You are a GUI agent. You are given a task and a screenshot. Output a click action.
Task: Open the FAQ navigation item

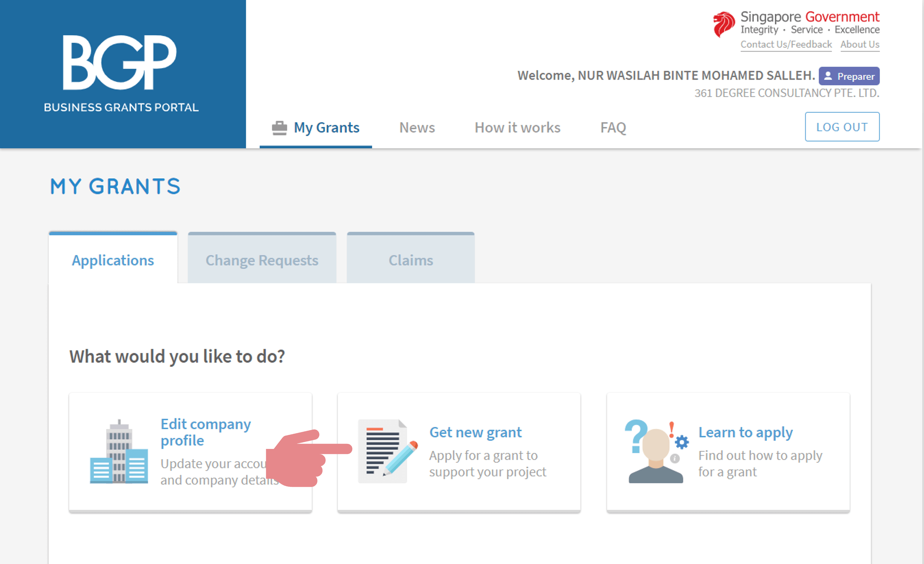[x=613, y=128]
